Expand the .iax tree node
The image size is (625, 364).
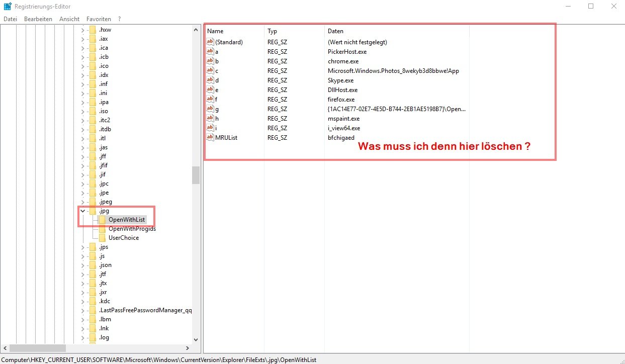(83, 39)
